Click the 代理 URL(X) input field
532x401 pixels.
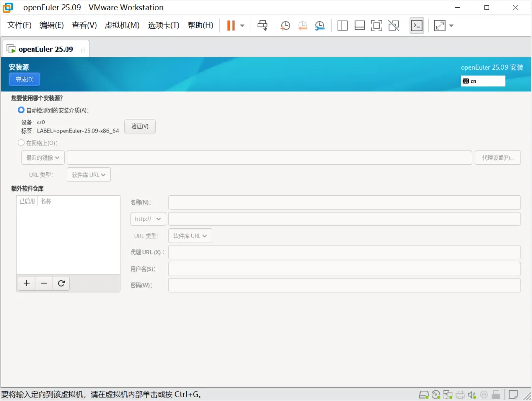click(344, 252)
